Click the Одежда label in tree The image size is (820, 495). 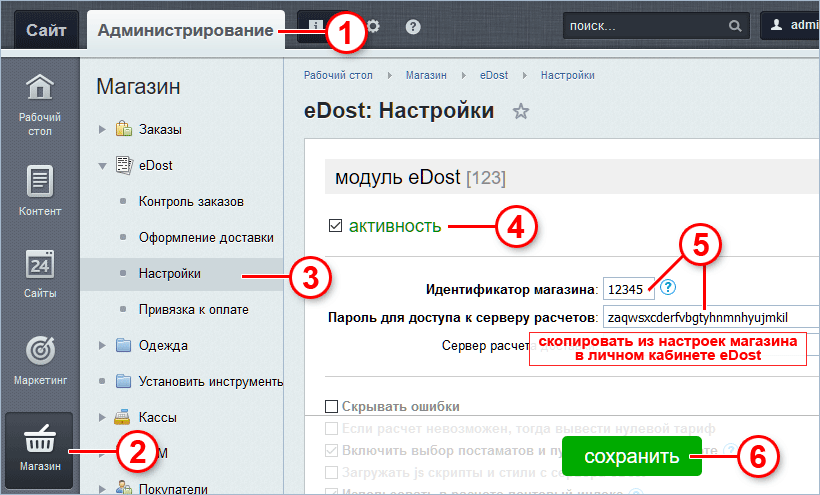tap(163, 346)
